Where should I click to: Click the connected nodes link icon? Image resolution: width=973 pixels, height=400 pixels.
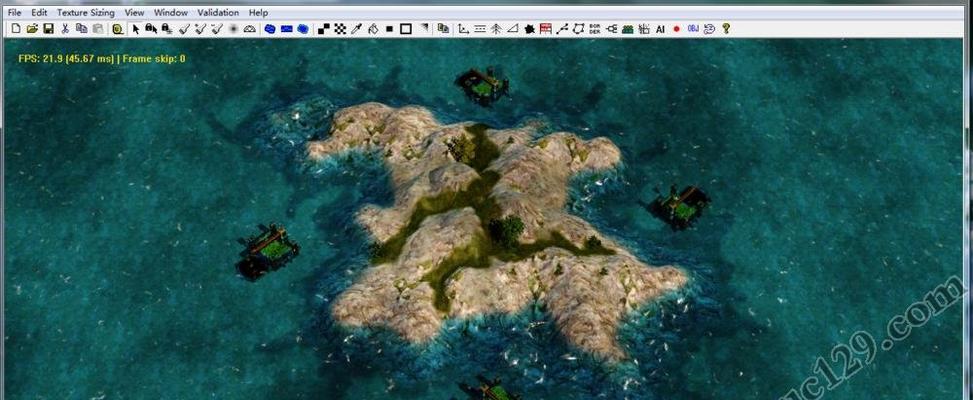[611, 29]
